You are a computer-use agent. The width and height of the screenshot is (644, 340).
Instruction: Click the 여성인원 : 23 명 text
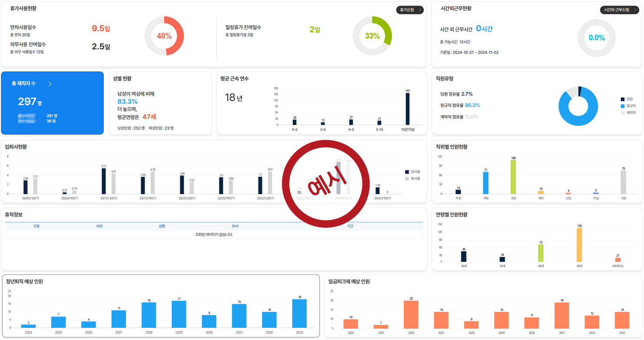(x=161, y=128)
